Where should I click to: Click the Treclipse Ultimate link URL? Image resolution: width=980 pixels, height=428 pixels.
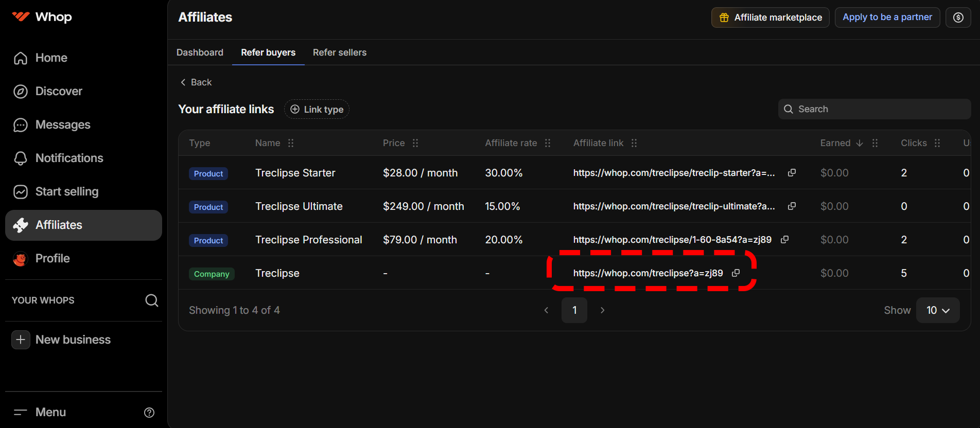(x=674, y=206)
